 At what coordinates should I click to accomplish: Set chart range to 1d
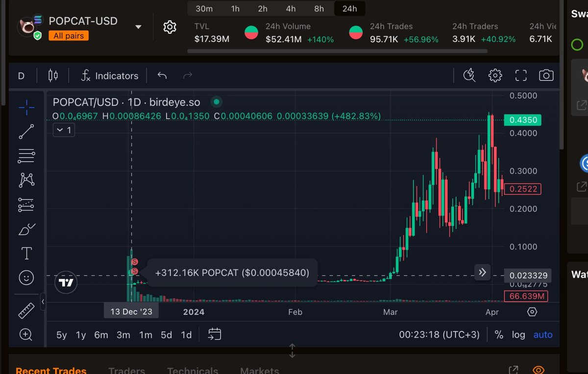186,335
